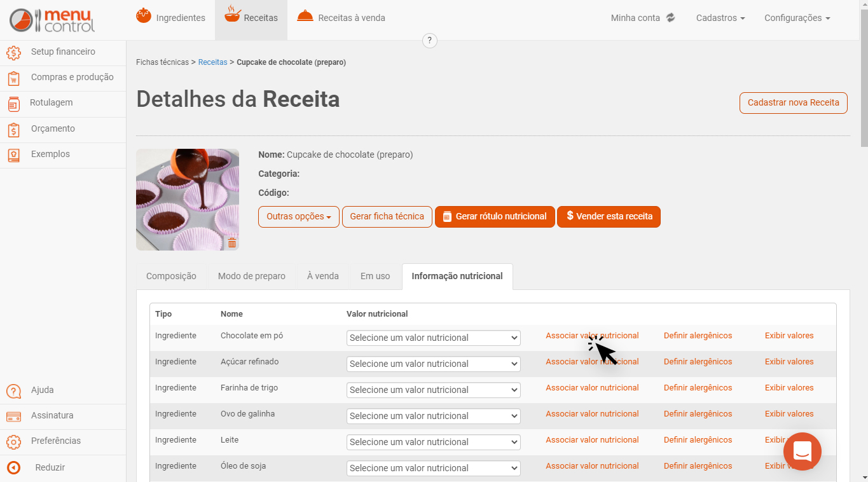The width and height of the screenshot is (868, 482).
Task: Click Associar valor nutricional for Ovo de galinha
Action: (592, 414)
